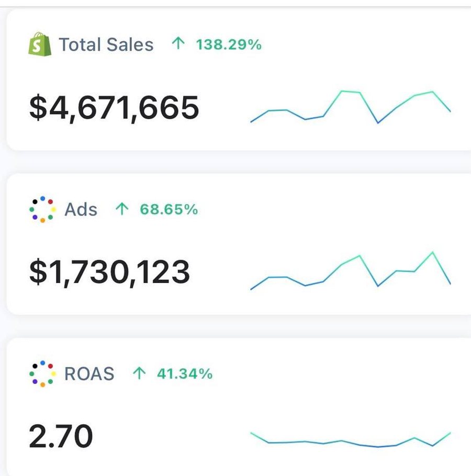Image resolution: width=471 pixels, height=476 pixels.
Task: Click the lowest dip on Total Sales sparkline
Action: tap(378, 122)
